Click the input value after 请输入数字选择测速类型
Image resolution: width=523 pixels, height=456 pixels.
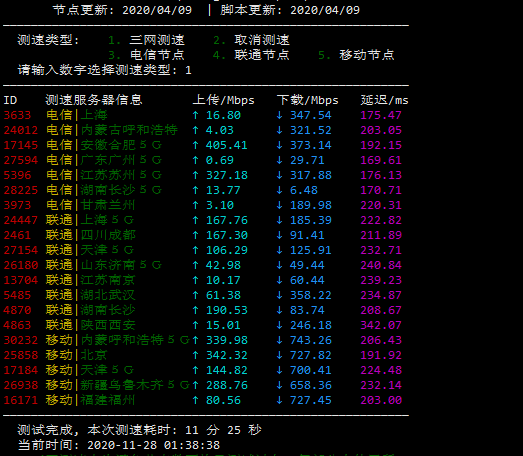(188, 70)
